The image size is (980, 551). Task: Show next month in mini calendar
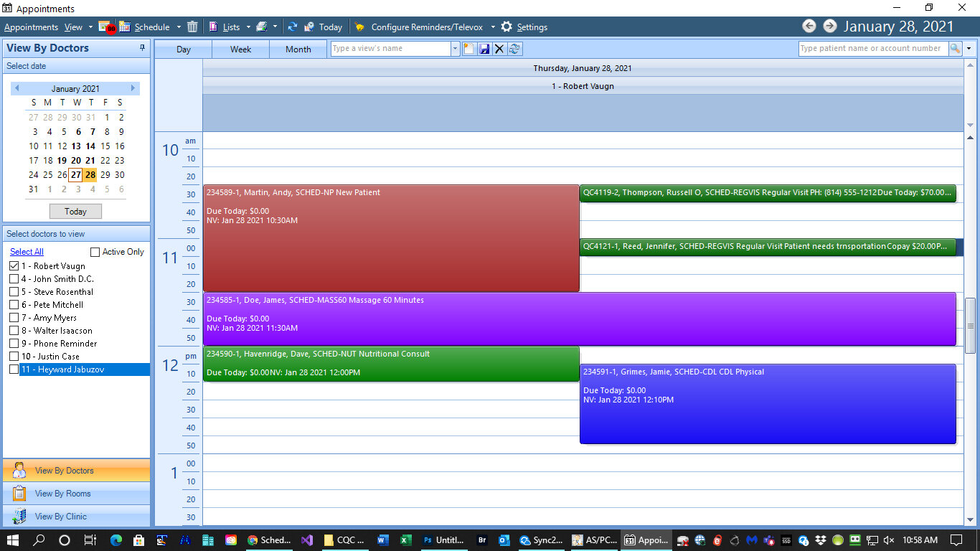click(133, 88)
